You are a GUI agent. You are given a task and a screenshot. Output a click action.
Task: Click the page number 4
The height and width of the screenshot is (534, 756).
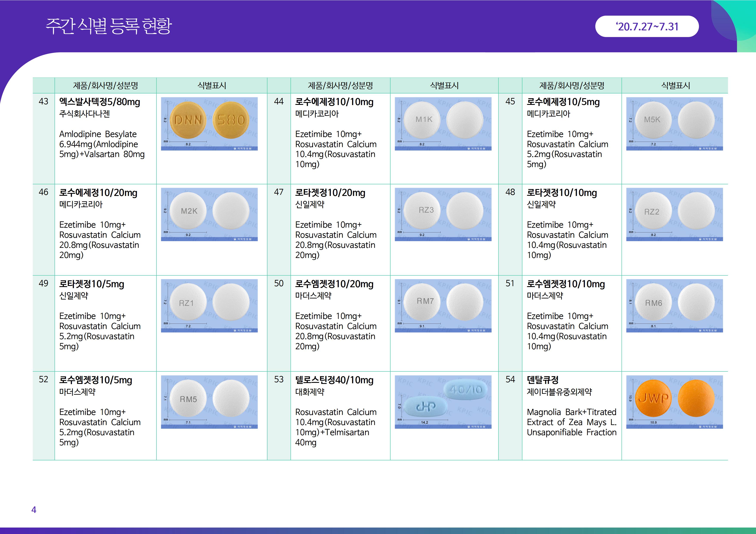pos(34,510)
